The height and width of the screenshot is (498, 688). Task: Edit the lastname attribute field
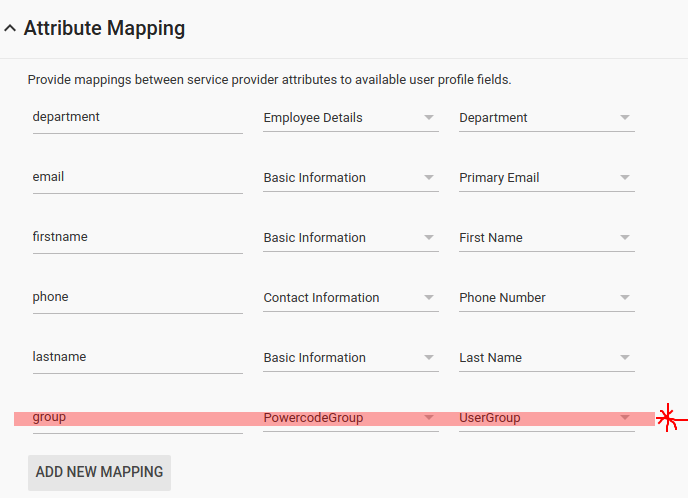pyautogui.click(x=137, y=358)
